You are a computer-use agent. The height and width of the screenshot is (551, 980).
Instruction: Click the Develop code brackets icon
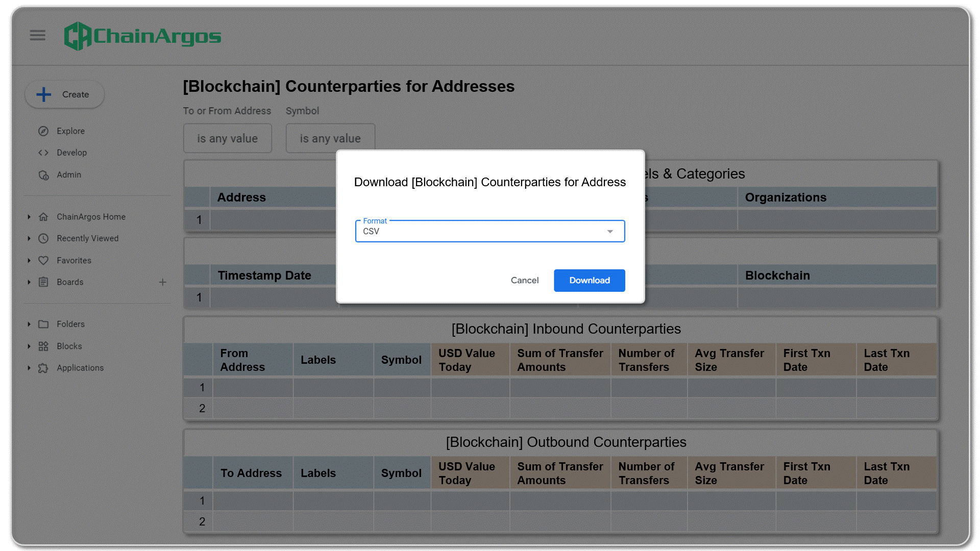click(43, 153)
